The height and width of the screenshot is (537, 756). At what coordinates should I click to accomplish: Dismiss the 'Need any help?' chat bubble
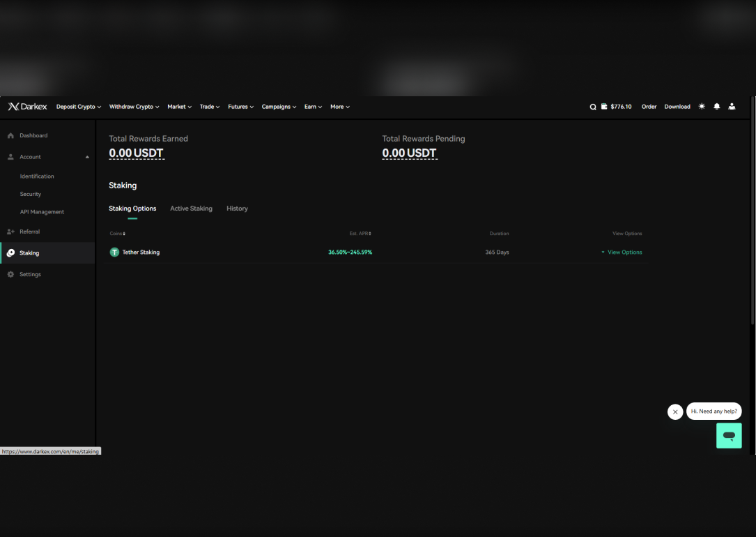click(x=675, y=411)
